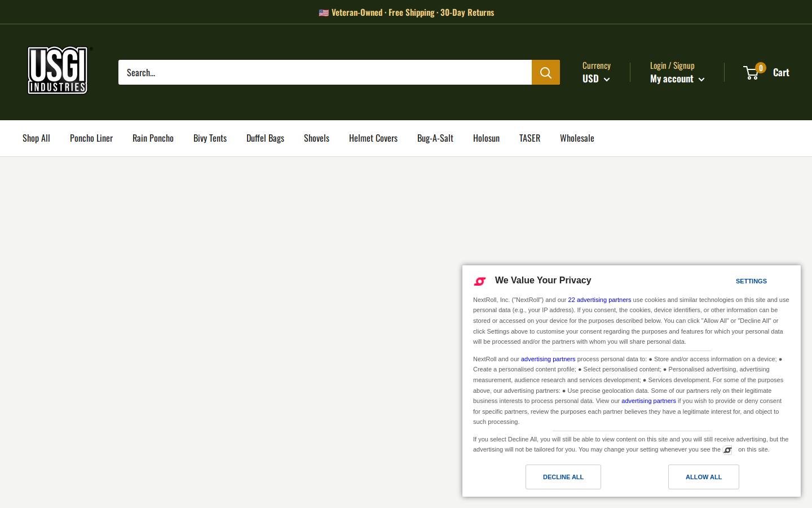Click Allow All button

point(704,477)
